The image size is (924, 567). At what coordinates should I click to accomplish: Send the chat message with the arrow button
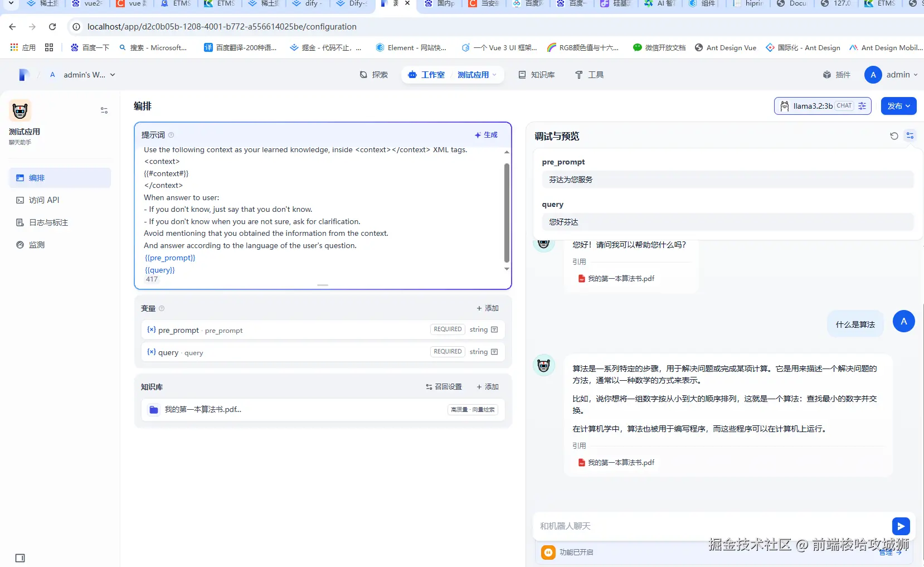(901, 526)
